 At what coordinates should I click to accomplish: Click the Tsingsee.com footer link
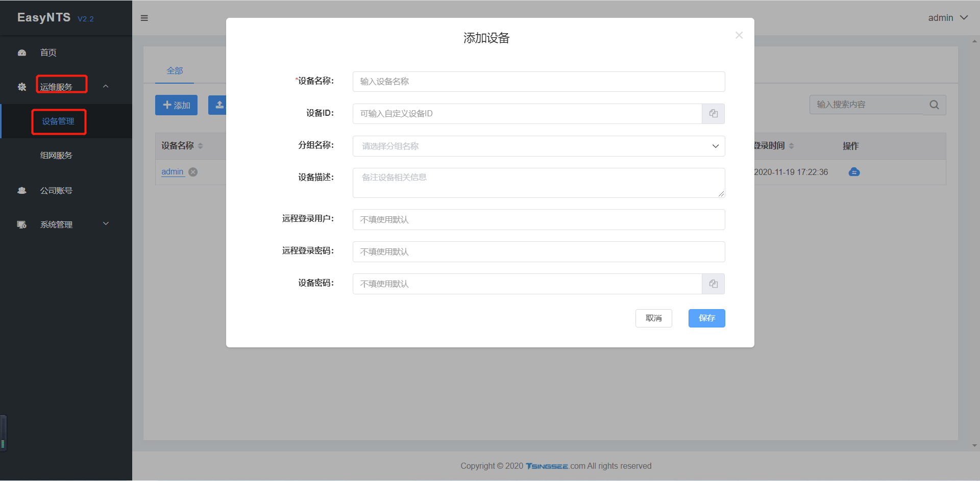click(x=555, y=466)
